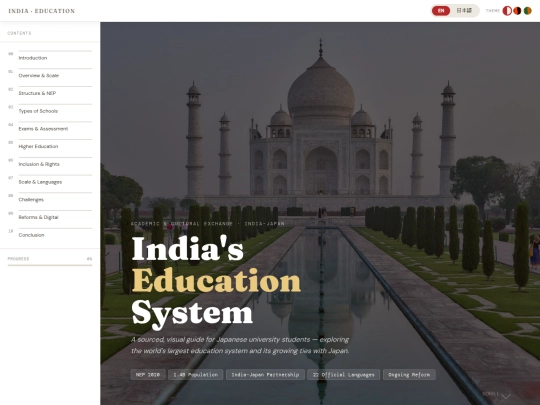Select the green-and-orange theme swatch
Screen dimensions: 540x405
(x=528, y=11)
